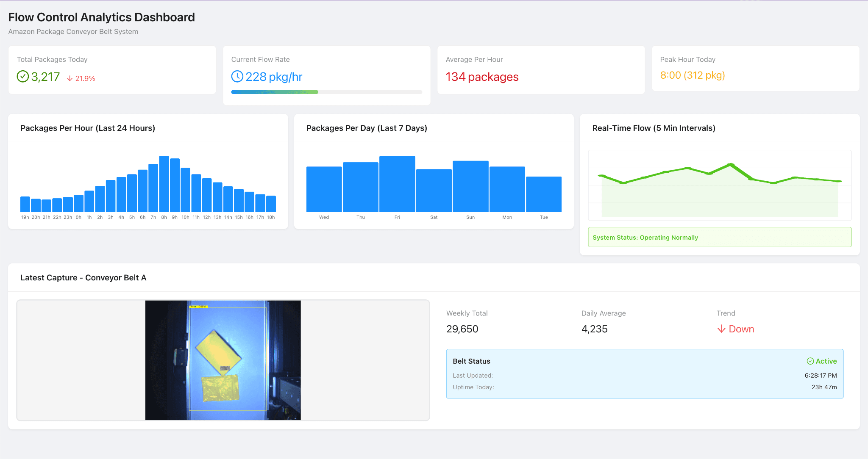Expand the Real-Time Flow interval panel
The width and height of the screenshot is (868, 459).
click(x=654, y=128)
